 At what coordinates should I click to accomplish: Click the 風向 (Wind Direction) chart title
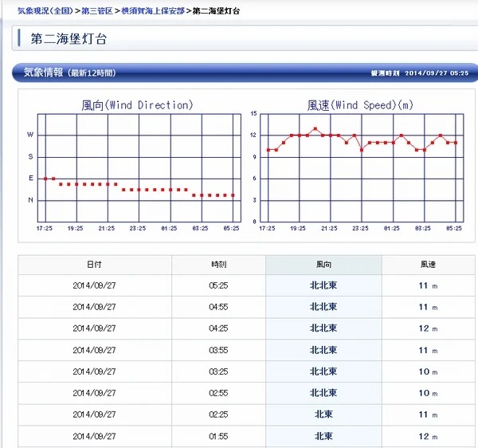(x=137, y=105)
